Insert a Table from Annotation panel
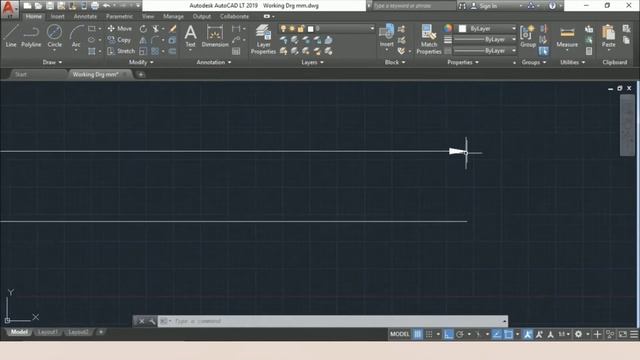 point(236,51)
